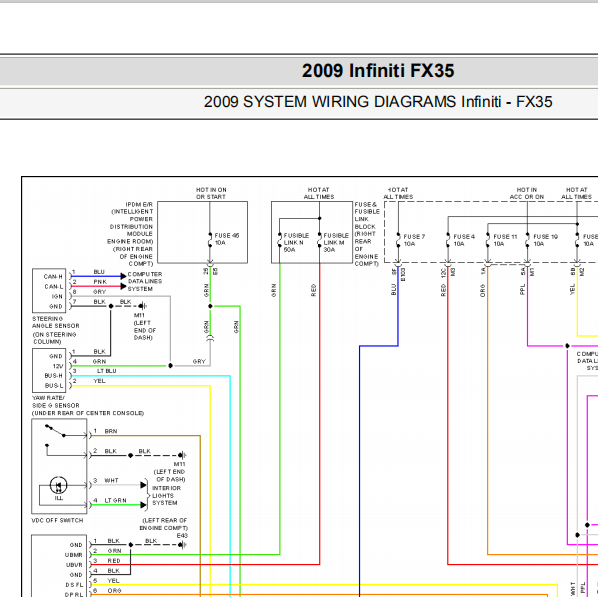Select the "INTERIOR LIGHTS SYSTEM" reference
This screenshot has height=597, width=598.
point(166,496)
